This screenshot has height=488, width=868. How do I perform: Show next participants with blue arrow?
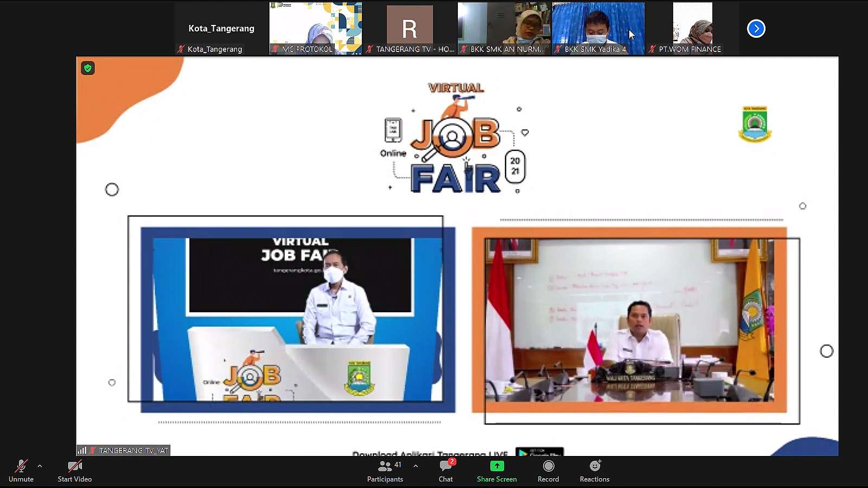point(756,28)
